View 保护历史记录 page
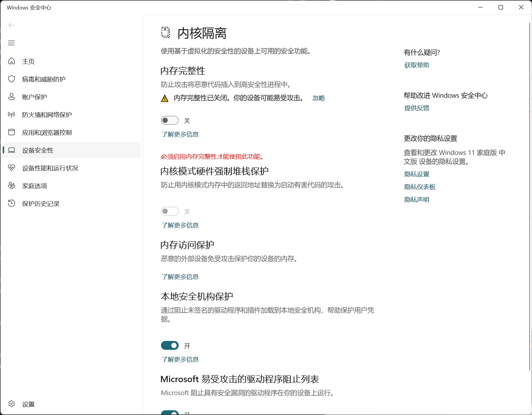Viewport: 532px width, 415px height. click(x=72, y=204)
